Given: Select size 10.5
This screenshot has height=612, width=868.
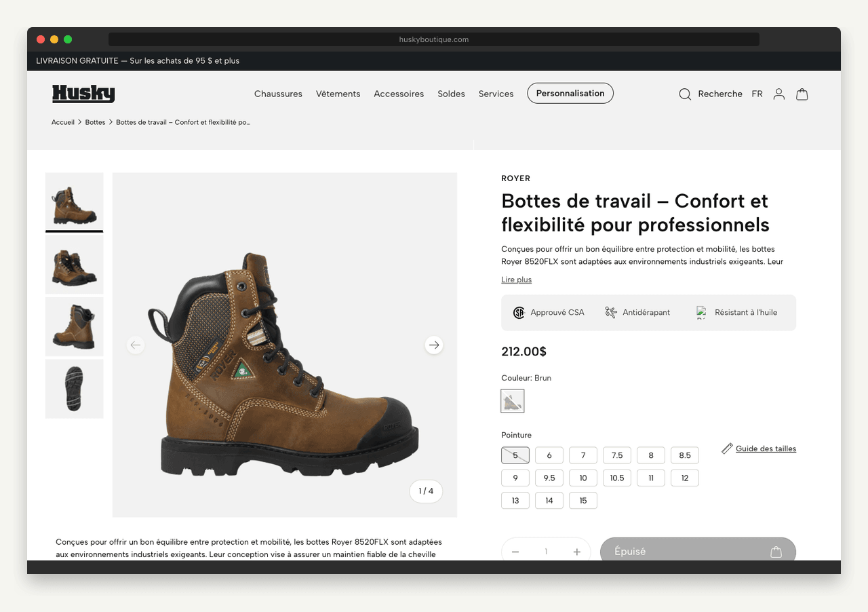Looking at the screenshot, I should point(616,478).
